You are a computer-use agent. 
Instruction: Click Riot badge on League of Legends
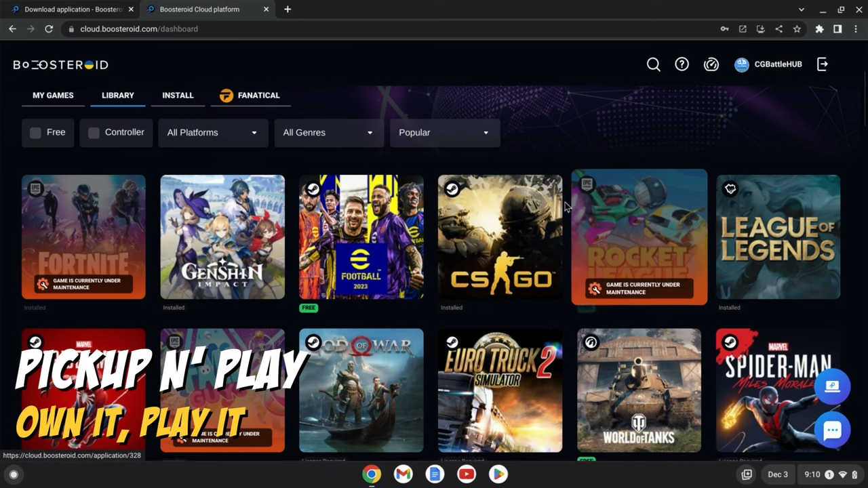730,189
